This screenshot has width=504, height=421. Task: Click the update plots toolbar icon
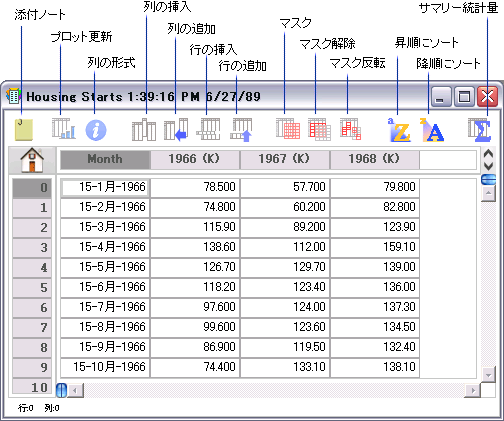[63, 128]
